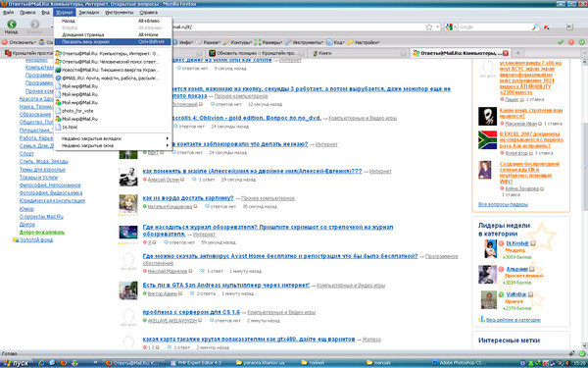Open the Размеры toolbar dropdown

(269, 42)
